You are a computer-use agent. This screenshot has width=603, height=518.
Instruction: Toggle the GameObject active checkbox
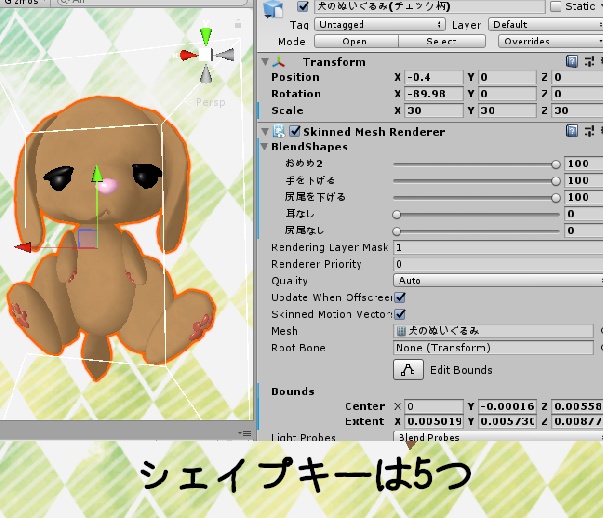click(x=303, y=6)
